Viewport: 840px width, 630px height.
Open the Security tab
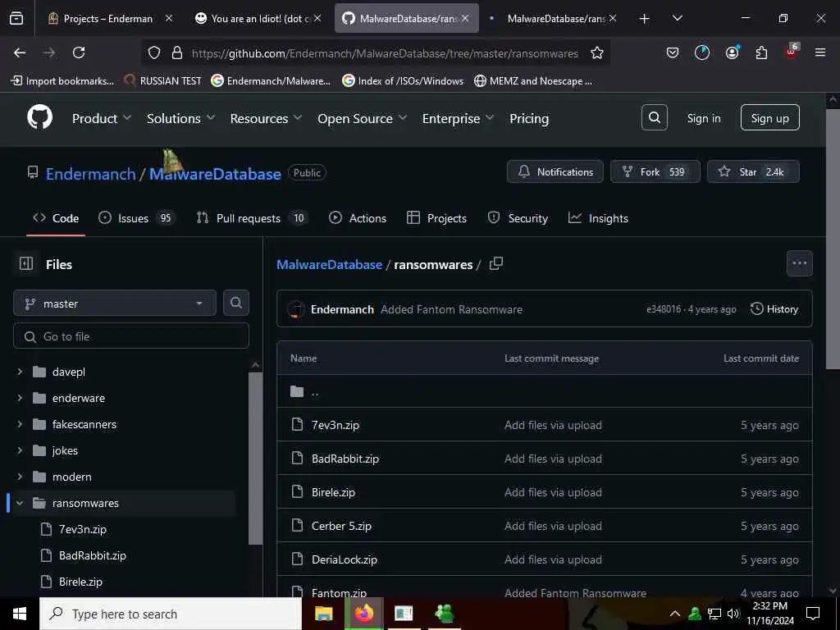(518, 218)
